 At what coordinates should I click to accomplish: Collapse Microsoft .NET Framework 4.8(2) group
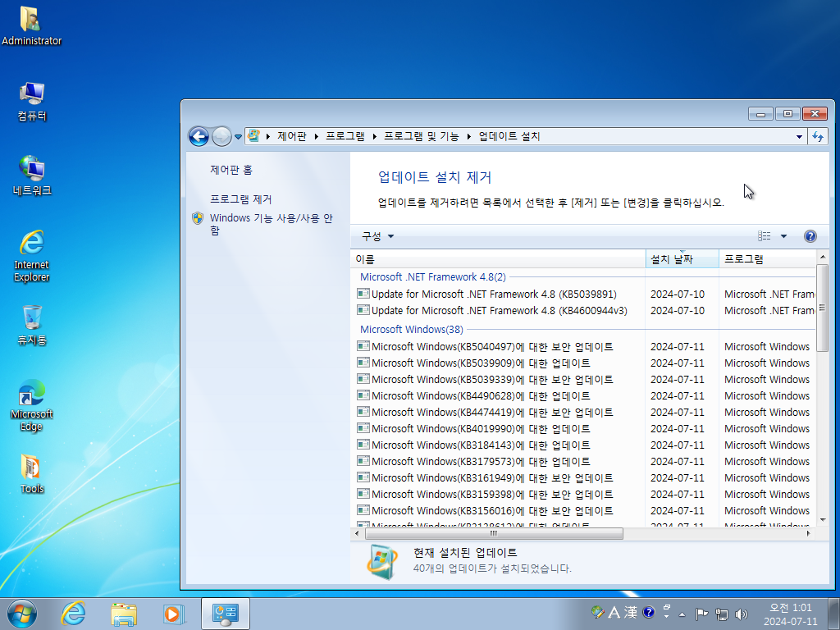[x=433, y=277]
